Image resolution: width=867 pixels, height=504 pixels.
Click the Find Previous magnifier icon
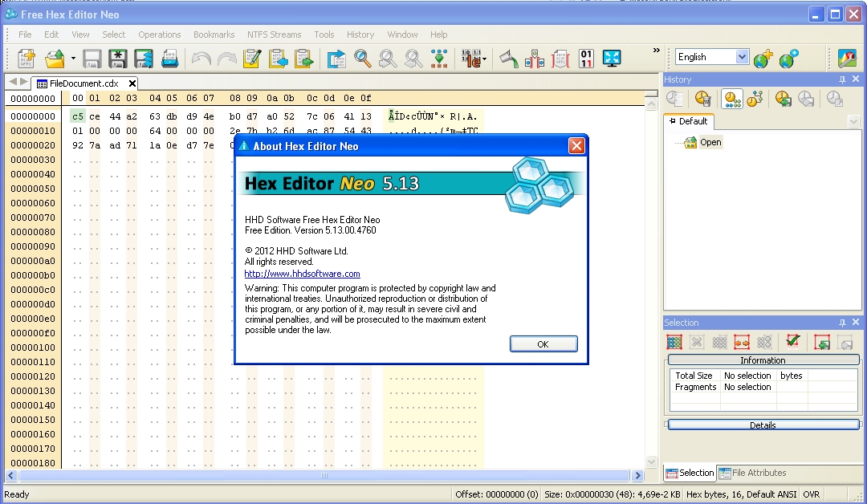388,58
